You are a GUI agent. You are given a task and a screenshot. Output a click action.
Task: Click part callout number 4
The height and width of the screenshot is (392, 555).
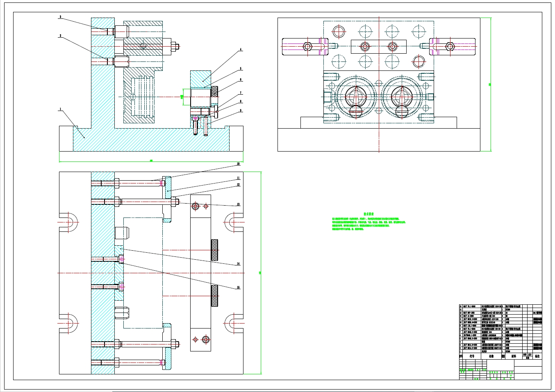click(x=241, y=50)
